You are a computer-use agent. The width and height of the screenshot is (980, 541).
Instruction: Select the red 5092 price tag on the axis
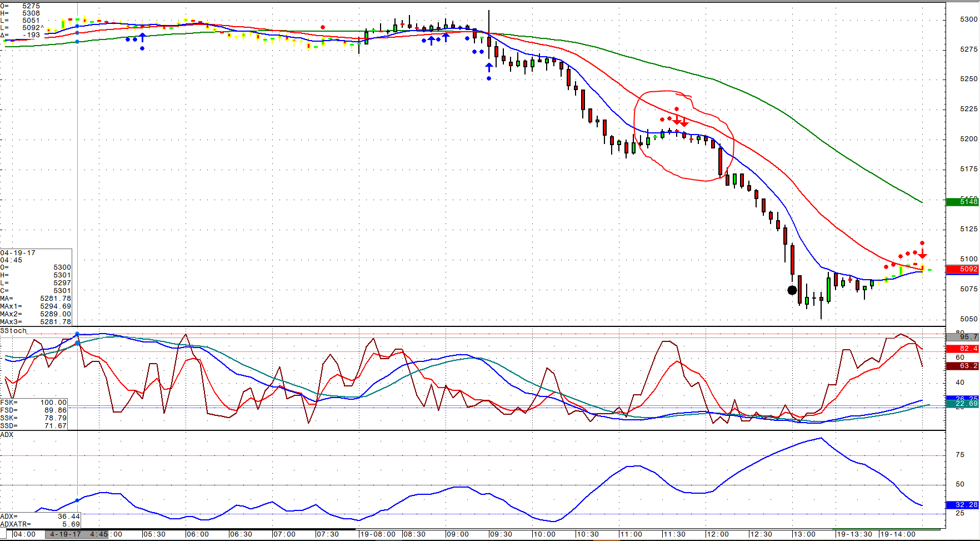[962, 269]
